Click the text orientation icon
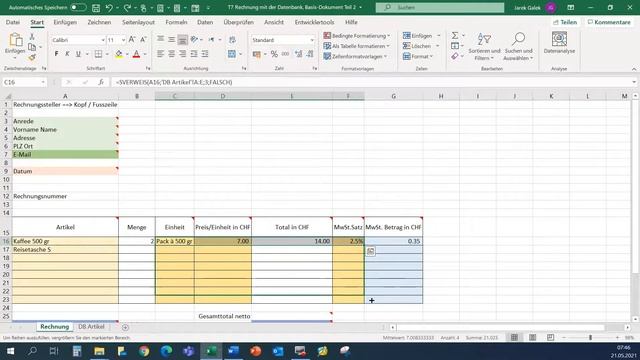This screenshot has width=640, height=360. (x=194, y=39)
